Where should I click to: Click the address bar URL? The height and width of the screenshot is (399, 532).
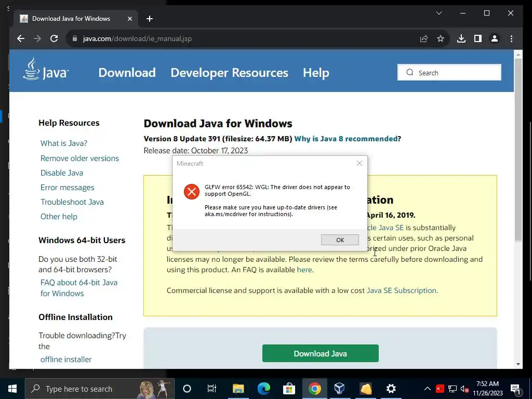point(137,38)
